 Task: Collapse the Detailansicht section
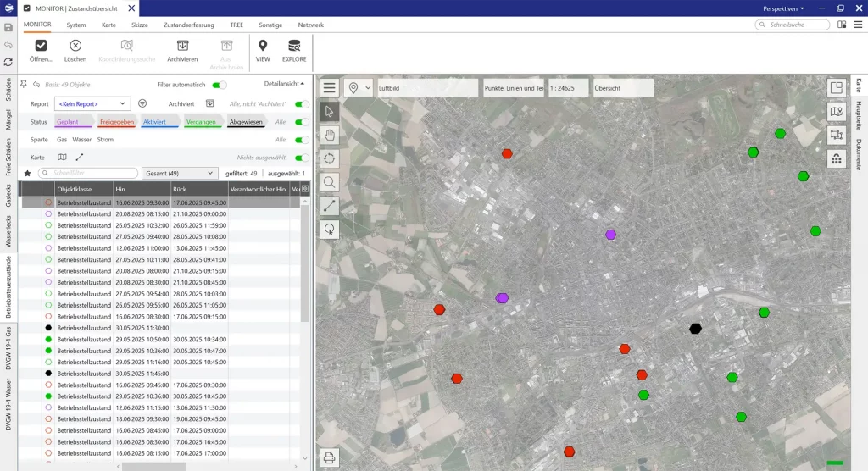(x=285, y=84)
